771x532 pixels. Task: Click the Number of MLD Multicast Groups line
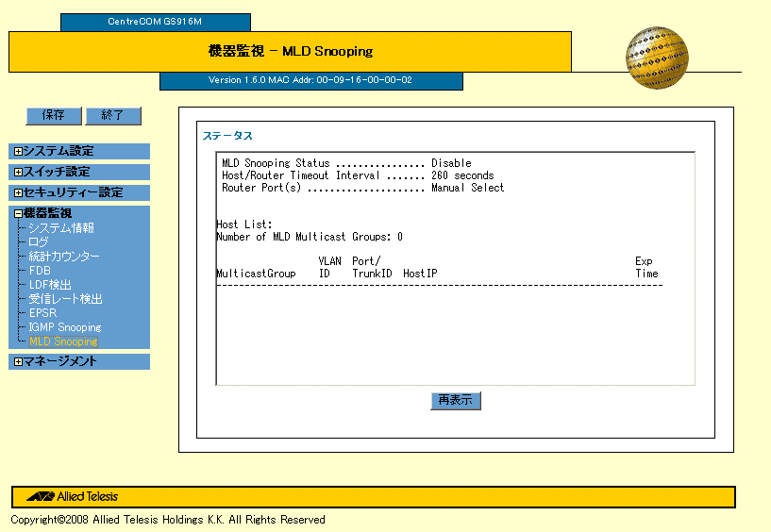click(x=310, y=237)
